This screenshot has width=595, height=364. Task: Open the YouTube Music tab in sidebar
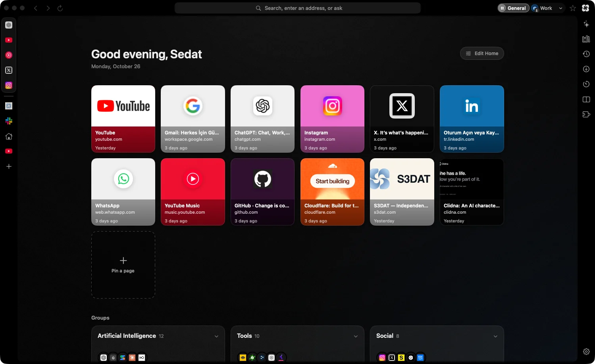click(9, 55)
